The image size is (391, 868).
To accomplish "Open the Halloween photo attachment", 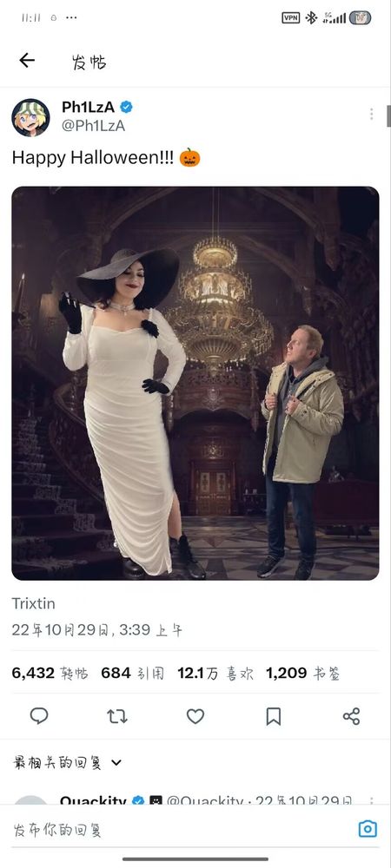I will click(x=195, y=383).
